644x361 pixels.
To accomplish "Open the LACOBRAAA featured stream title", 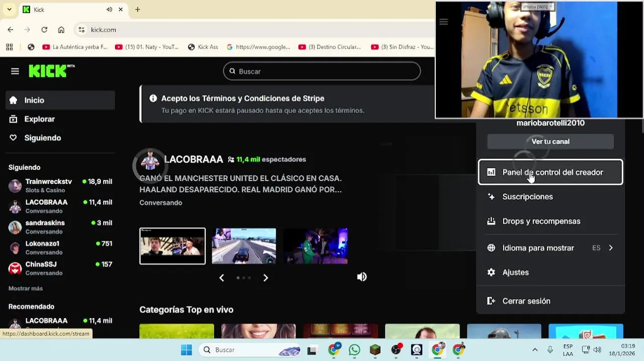I will click(x=241, y=184).
